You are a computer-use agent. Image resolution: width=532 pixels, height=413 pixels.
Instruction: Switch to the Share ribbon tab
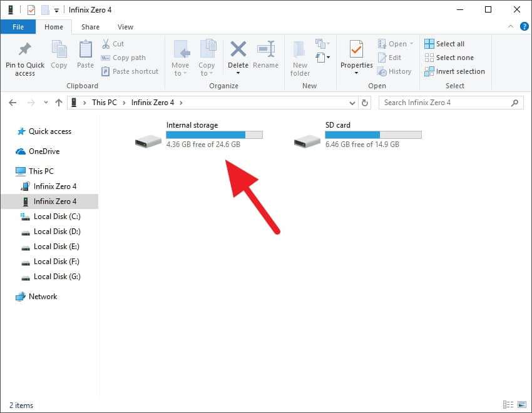click(90, 27)
